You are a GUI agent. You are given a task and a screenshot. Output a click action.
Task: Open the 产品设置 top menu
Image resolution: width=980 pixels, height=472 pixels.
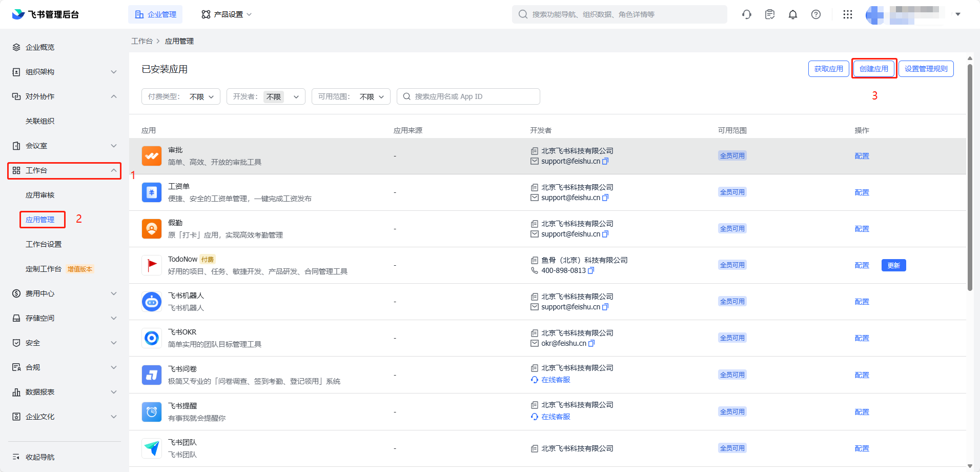click(x=227, y=14)
